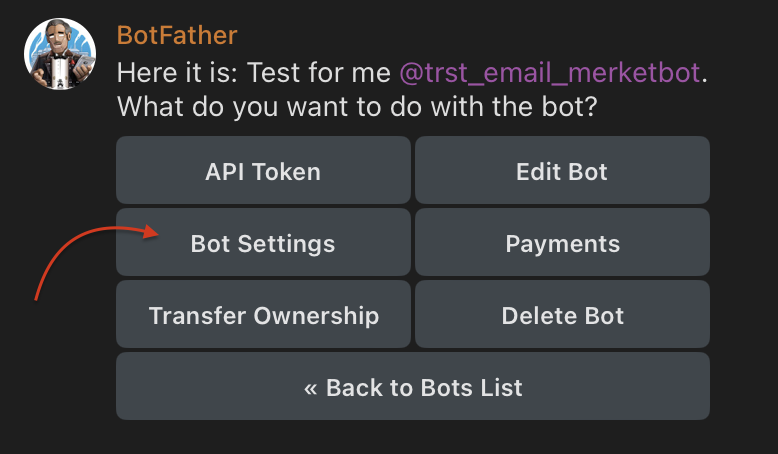778x454 pixels.
Task: Choose the Edit Bot button
Action: click(x=562, y=171)
